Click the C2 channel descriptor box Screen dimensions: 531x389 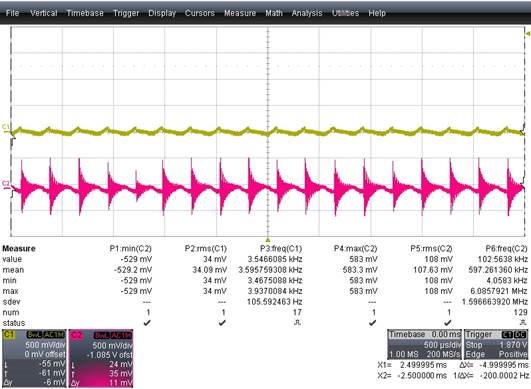pos(101,358)
